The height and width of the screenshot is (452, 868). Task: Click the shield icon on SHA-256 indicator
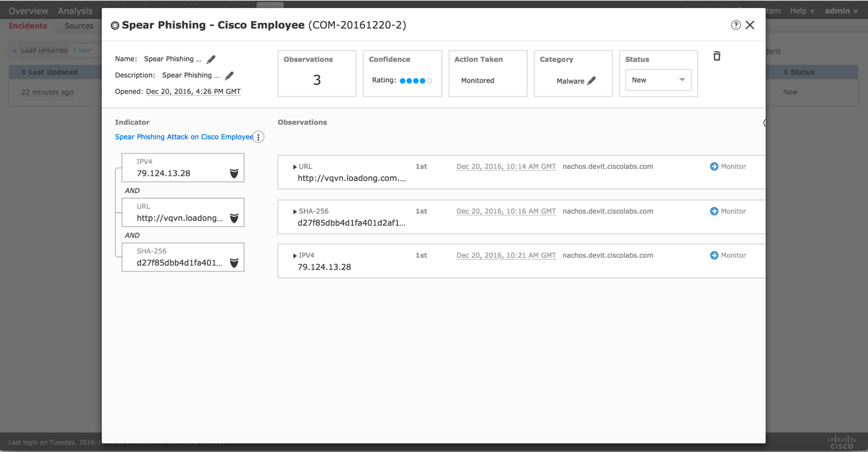234,263
